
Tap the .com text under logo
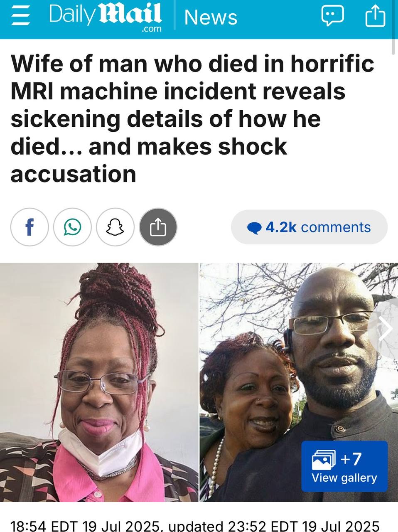pos(151,29)
